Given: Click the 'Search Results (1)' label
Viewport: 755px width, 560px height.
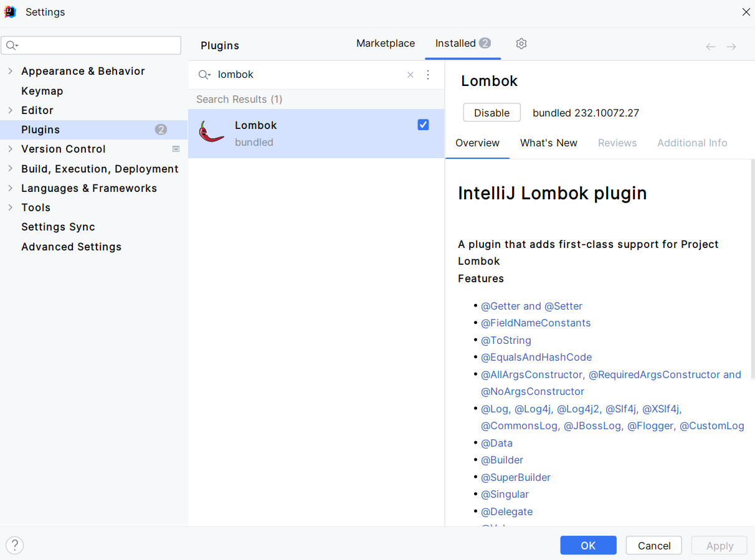Looking at the screenshot, I should (x=239, y=99).
